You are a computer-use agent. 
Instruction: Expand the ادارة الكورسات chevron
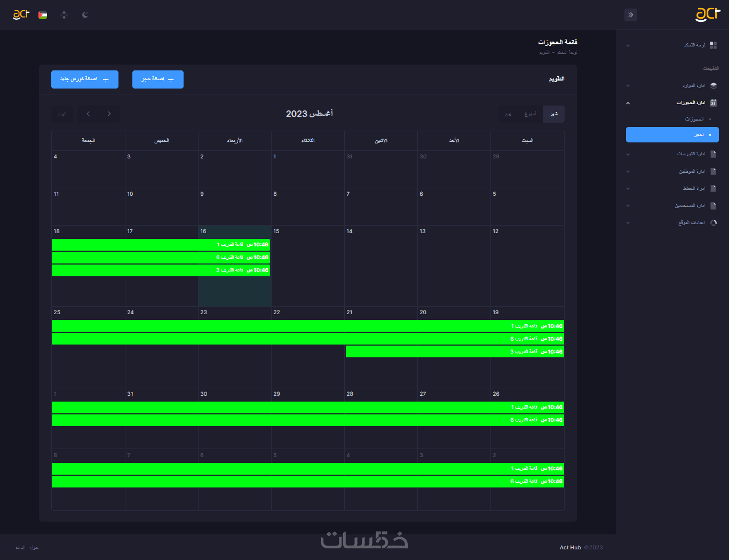pyautogui.click(x=628, y=154)
